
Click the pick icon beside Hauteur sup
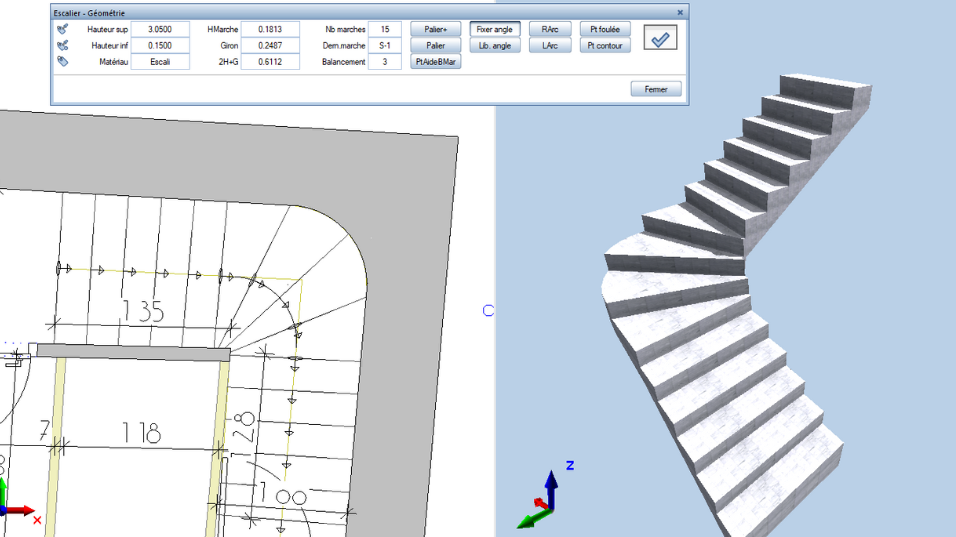[x=63, y=30]
